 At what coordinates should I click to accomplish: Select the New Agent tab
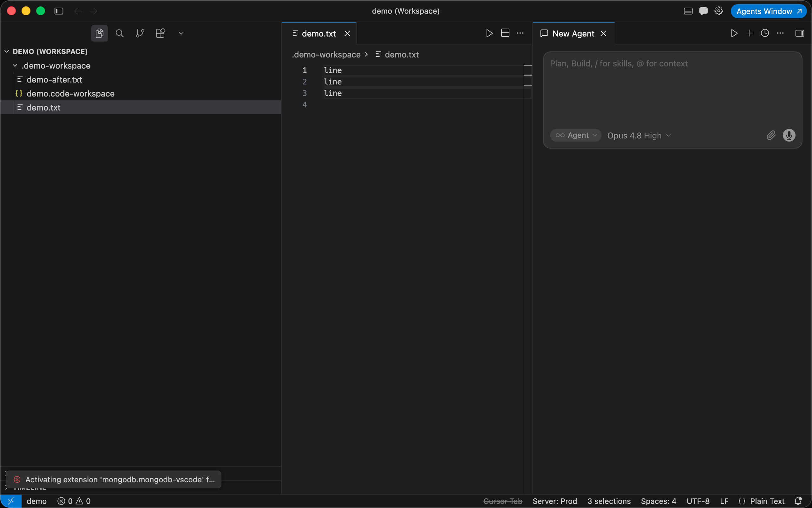click(573, 34)
